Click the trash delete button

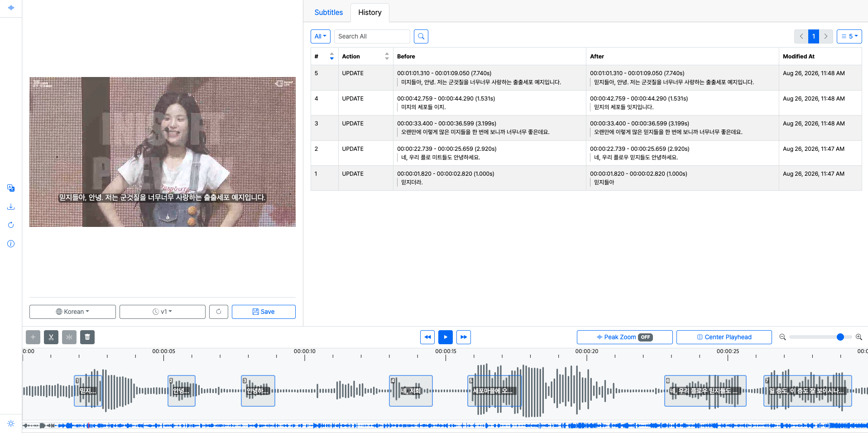click(87, 337)
